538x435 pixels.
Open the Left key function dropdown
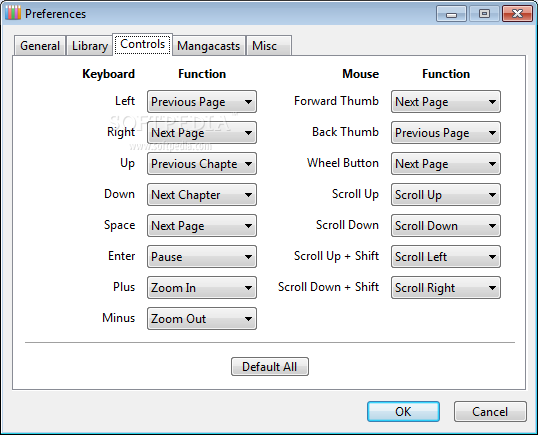[202, 102]
